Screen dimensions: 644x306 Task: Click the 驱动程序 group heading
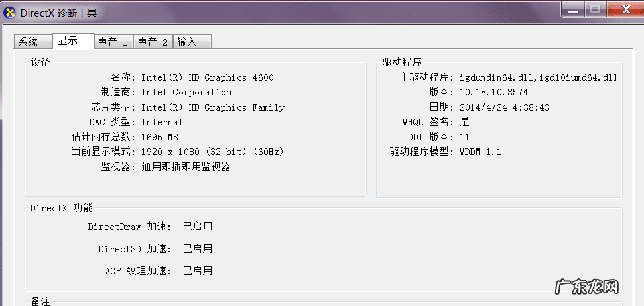402,62
